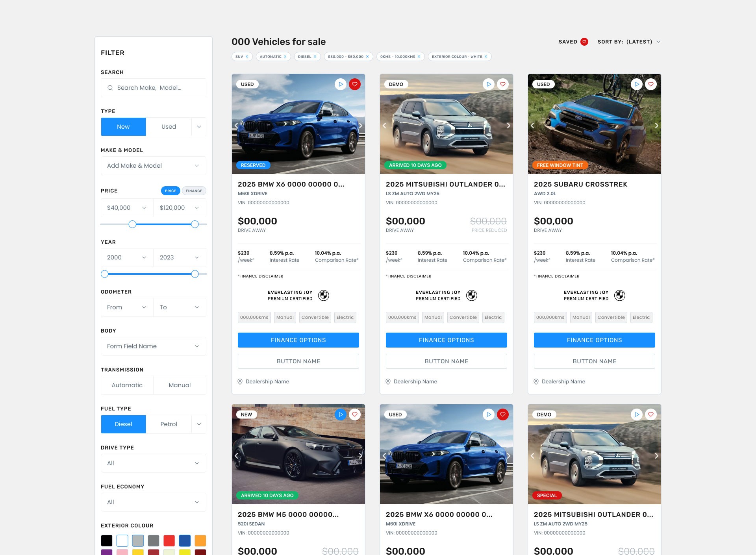Open maximum price $120,000 dropdown
756x555 pixels.
point(180,208)
